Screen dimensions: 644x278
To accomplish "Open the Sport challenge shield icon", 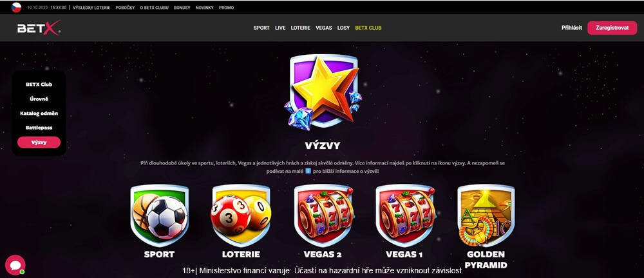I will [159, 215].
